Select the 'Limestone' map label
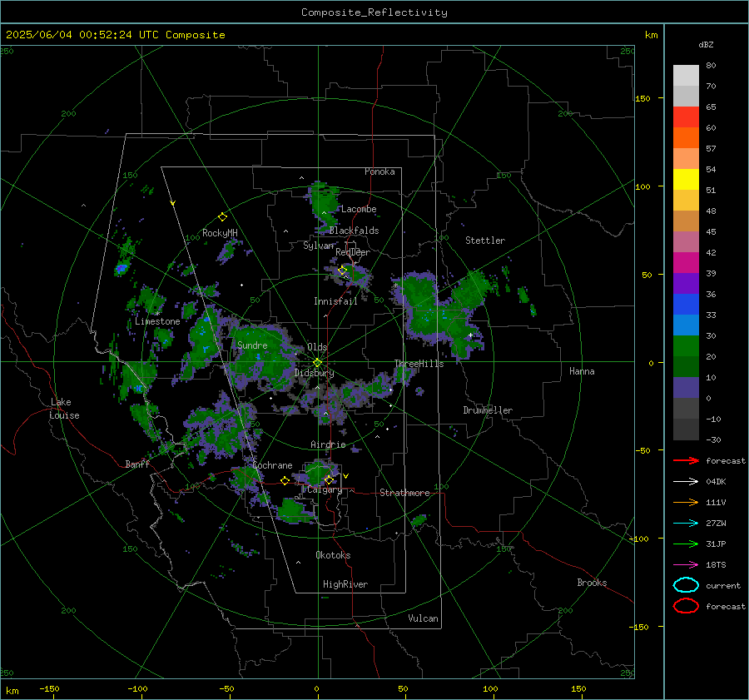The width and height of the screenshot is (749, 700). point(157,321)
